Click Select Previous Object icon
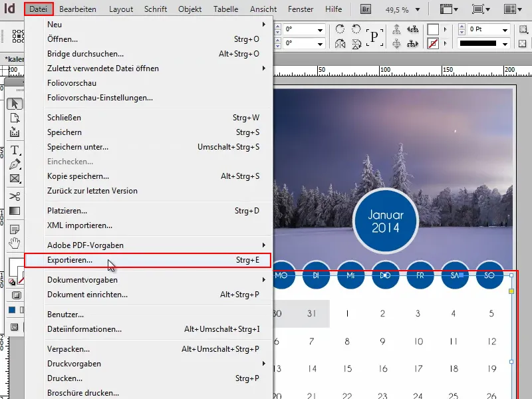532x399 pixels. pyautogui.click(x=412, y=29)
